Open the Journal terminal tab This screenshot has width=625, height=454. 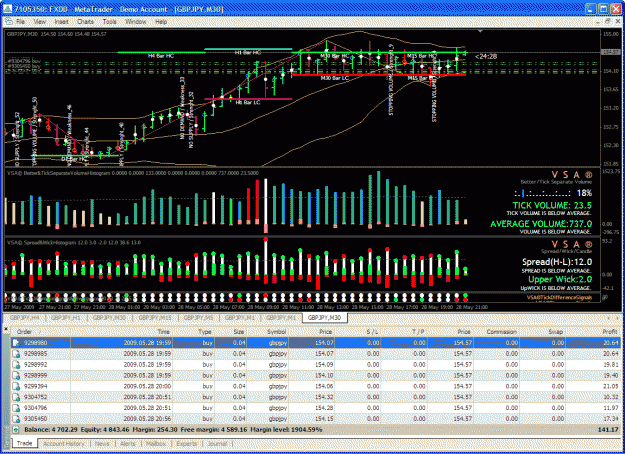(217, 443)
